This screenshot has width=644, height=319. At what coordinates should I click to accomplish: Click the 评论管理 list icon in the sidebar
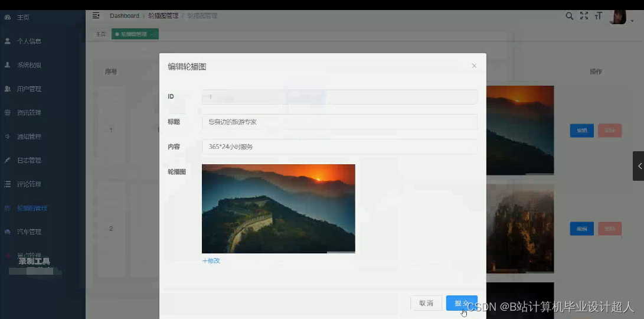pos(8,184)
